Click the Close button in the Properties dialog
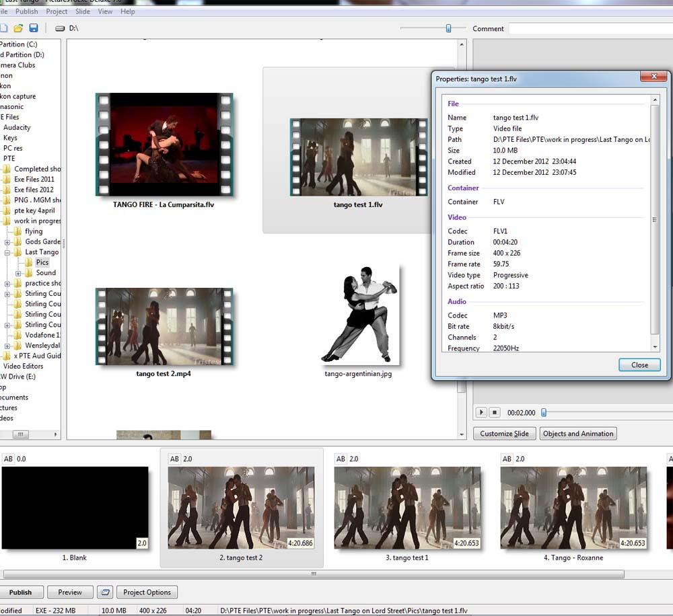The width and height of the screenshot is (673, 616). (x=639, y=365)
